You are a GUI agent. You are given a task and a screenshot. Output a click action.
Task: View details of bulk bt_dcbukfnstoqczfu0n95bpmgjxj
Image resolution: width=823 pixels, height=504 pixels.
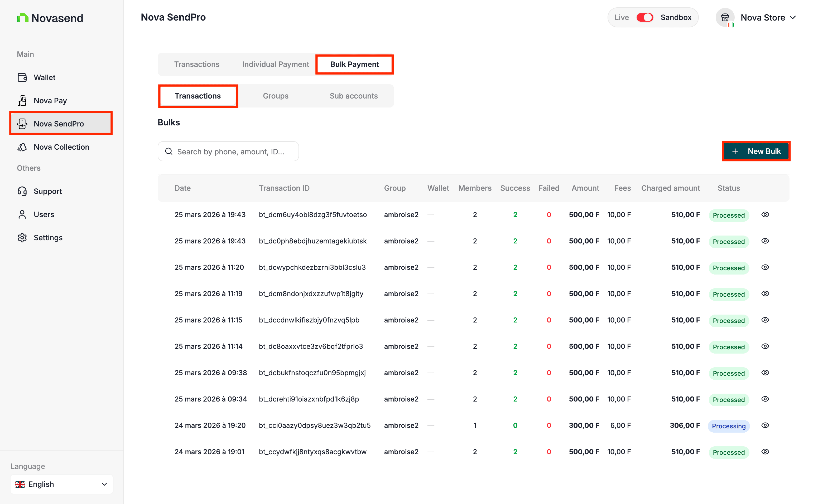click(x=765, y=373)
